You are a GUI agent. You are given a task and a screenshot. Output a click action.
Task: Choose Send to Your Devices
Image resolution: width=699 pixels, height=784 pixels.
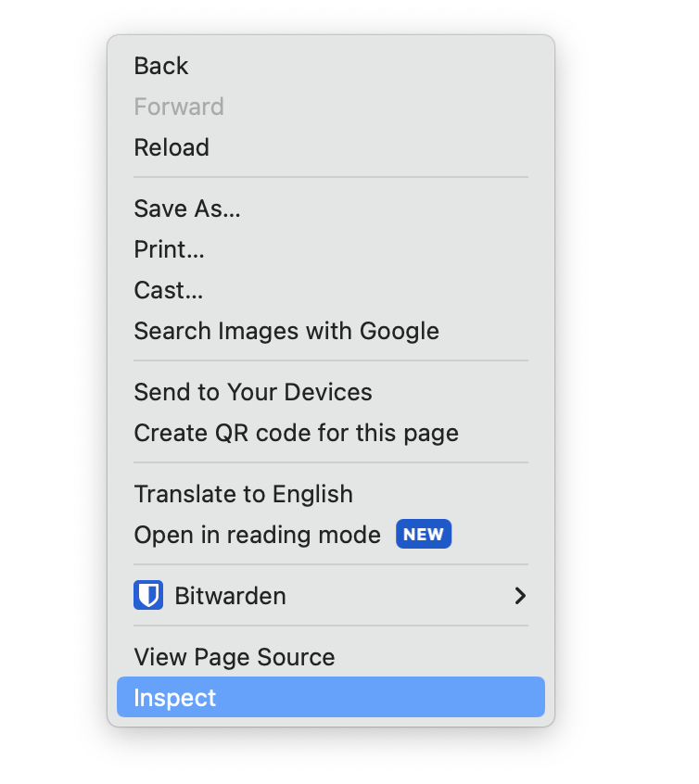[x=253, y=392]
